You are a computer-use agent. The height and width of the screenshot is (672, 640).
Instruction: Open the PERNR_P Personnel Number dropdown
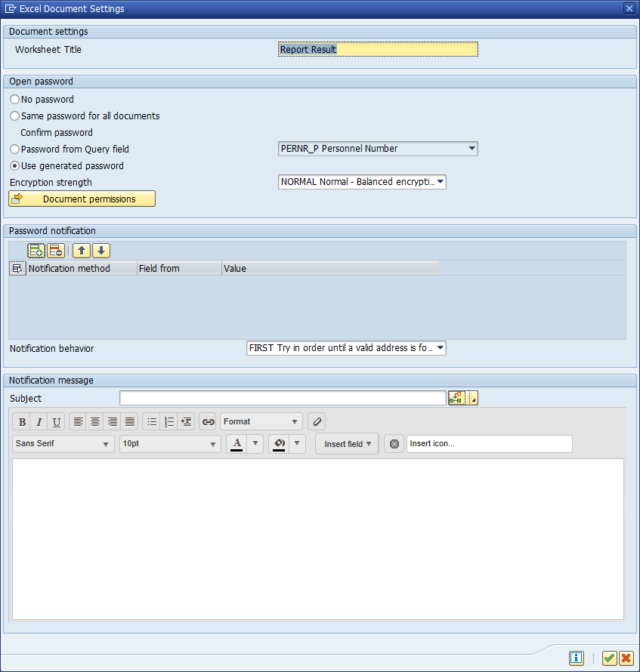pyautogui.click(x=471, y=148)
